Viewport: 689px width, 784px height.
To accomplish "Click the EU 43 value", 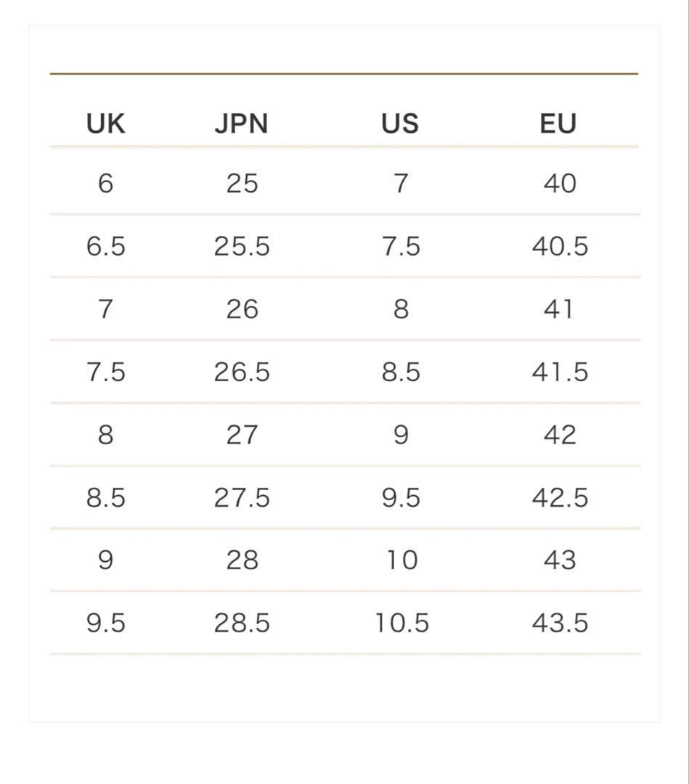I will pos(560,560).
